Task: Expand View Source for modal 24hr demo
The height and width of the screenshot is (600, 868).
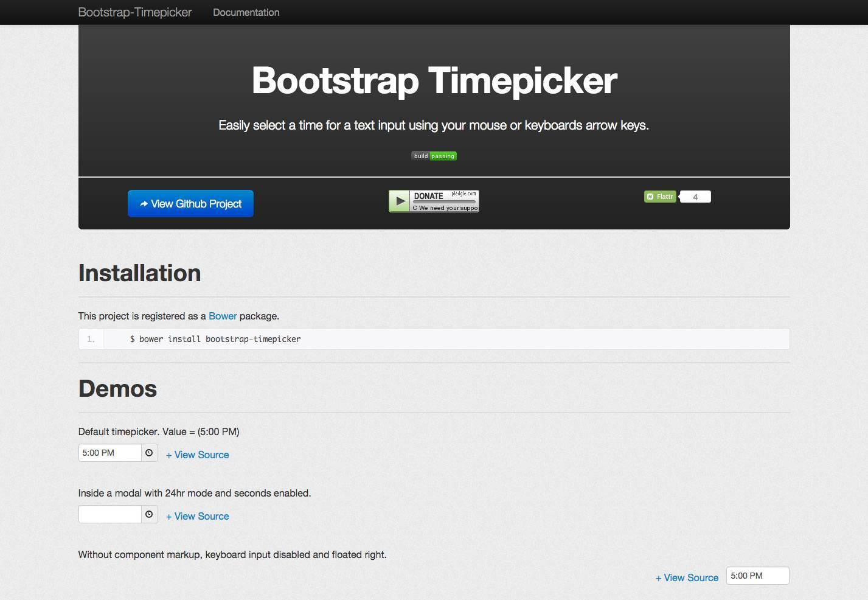Action: [x=197, y=516]
